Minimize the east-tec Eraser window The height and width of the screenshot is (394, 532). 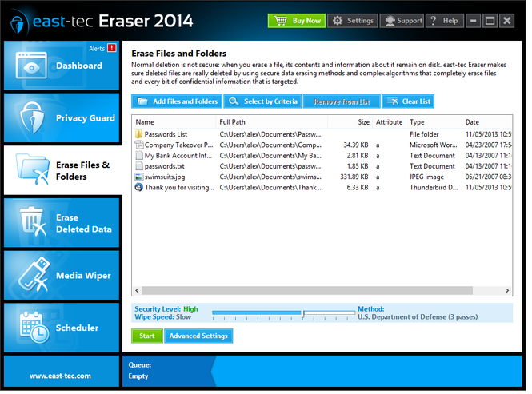(x=474, y=21)
